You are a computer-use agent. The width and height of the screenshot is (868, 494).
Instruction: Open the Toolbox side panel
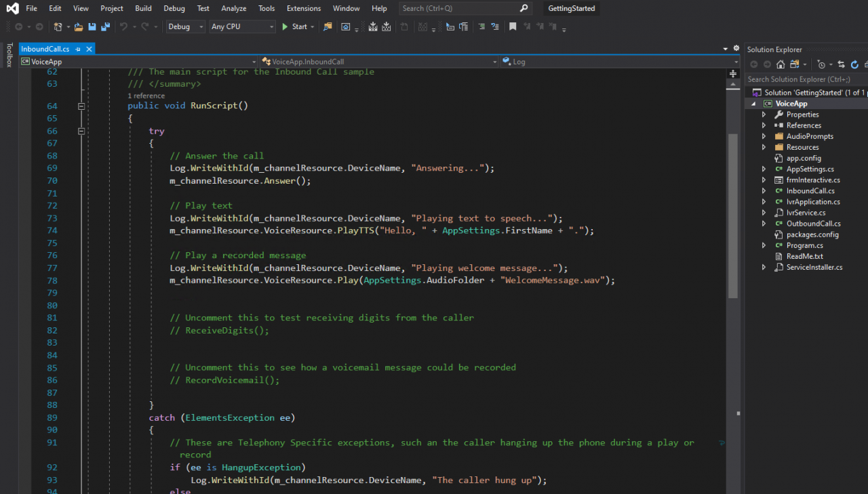(9, 55)
